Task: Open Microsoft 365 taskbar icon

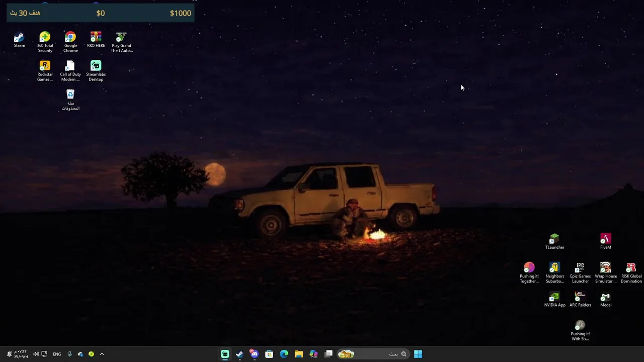Action: pos(313,354)
